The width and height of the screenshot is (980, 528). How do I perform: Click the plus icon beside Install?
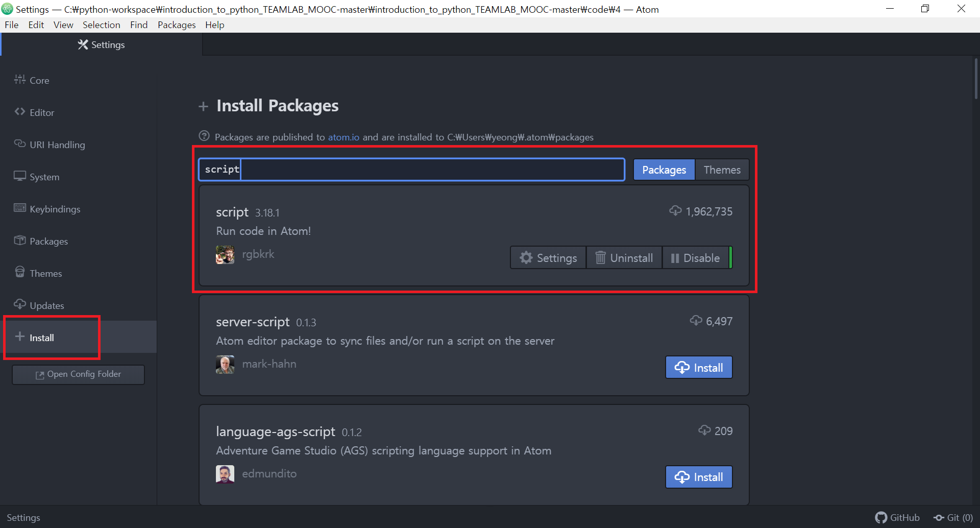pos(20,337)
